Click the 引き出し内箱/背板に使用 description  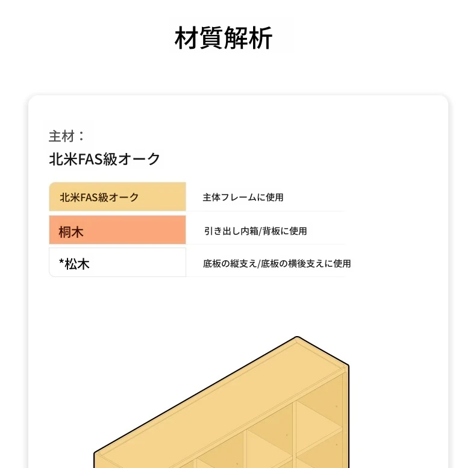click(x=255, y=231)
